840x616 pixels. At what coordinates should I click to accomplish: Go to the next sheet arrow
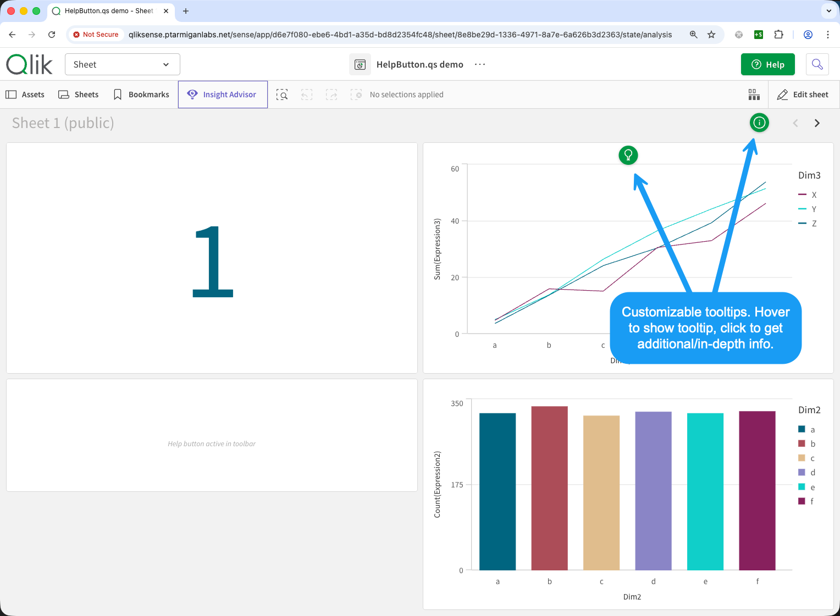[x=817, y=123]
